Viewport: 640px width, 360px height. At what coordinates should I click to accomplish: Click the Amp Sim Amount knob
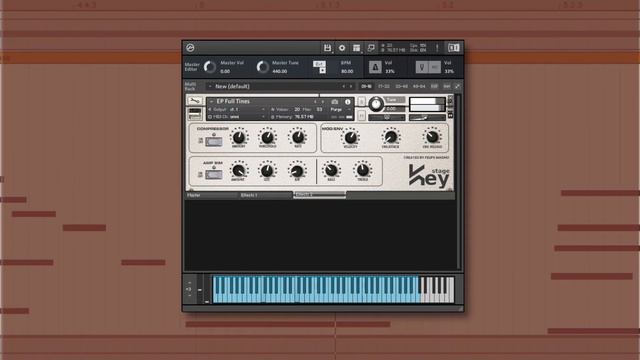[x=238, y=171]
